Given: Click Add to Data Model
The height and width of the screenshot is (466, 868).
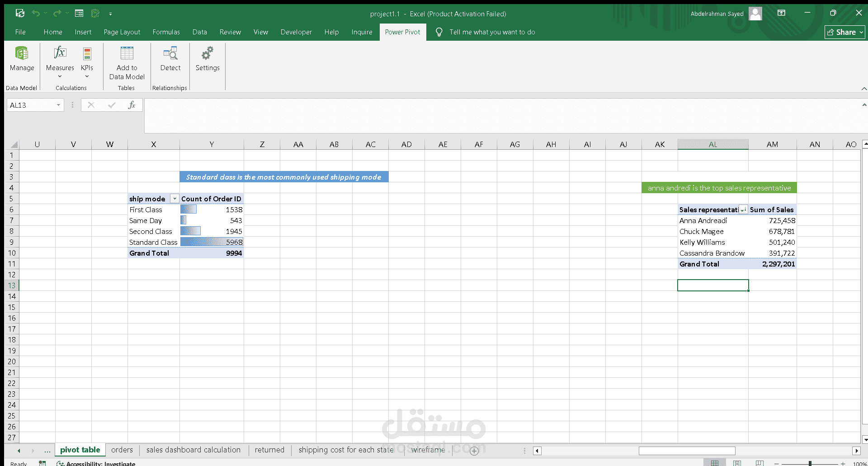Looking at the screenshot, I should (x=127, y=63).
